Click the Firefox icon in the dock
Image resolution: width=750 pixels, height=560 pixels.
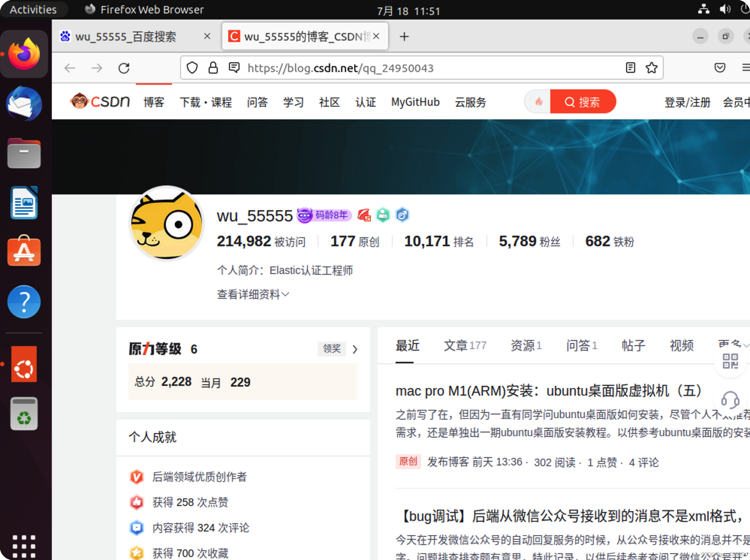click(x=24, y=54)
